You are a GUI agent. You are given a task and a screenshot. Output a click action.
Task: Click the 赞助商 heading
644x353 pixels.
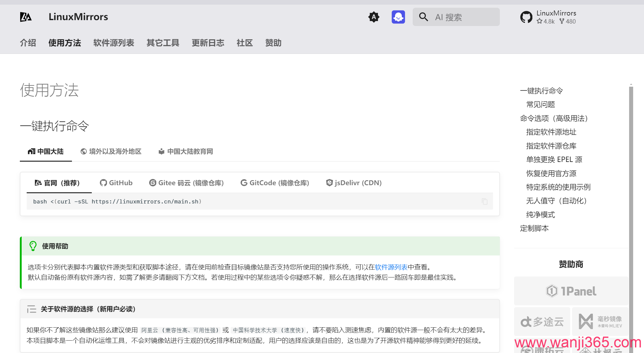tap(571, 264)
